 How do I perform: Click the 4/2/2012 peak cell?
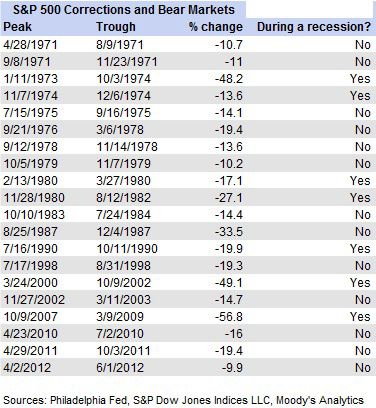27,368
